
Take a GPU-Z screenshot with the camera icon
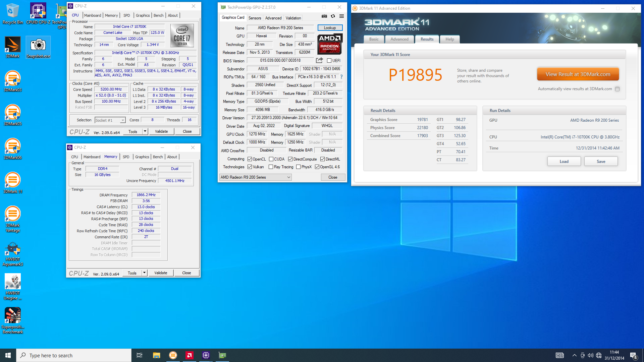coord(324,16)
